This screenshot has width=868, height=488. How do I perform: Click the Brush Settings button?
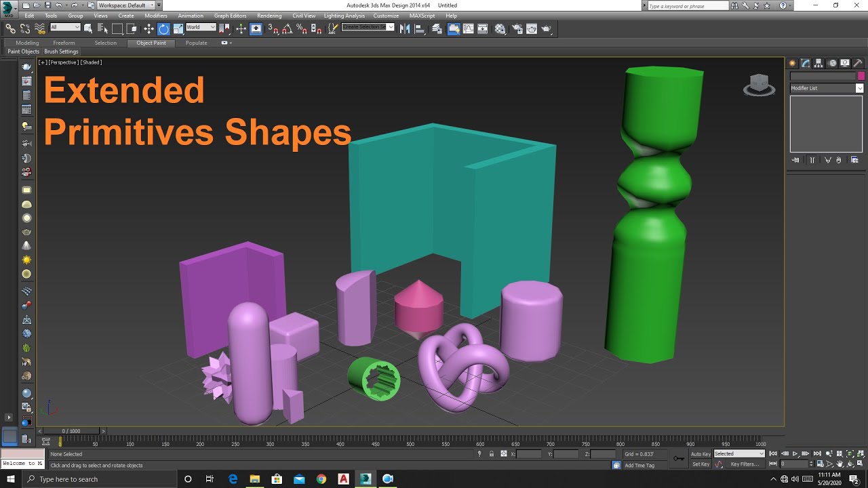point(61,52)
